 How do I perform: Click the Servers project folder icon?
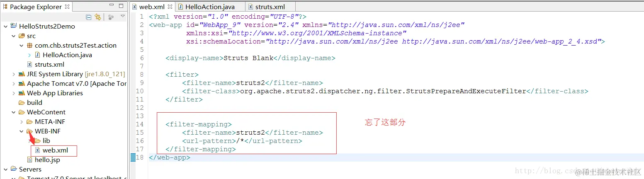tap(14, 169)
